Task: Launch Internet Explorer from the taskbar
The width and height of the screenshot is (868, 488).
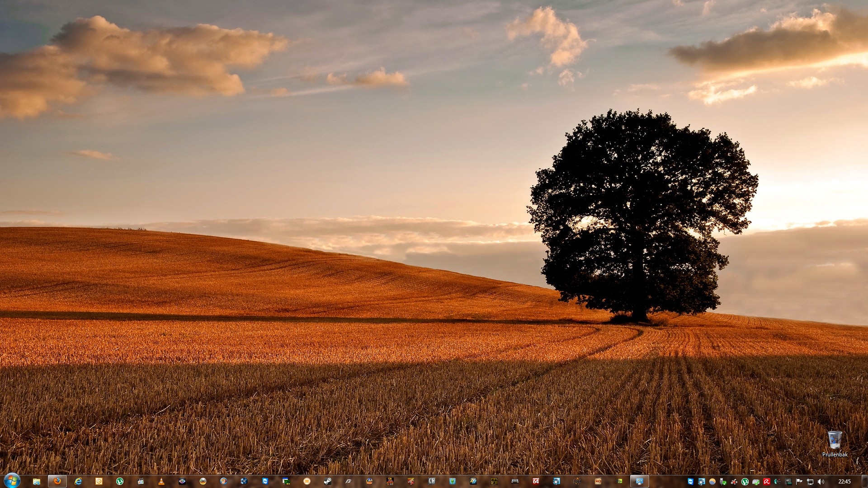Action: (x=78, y=481)
